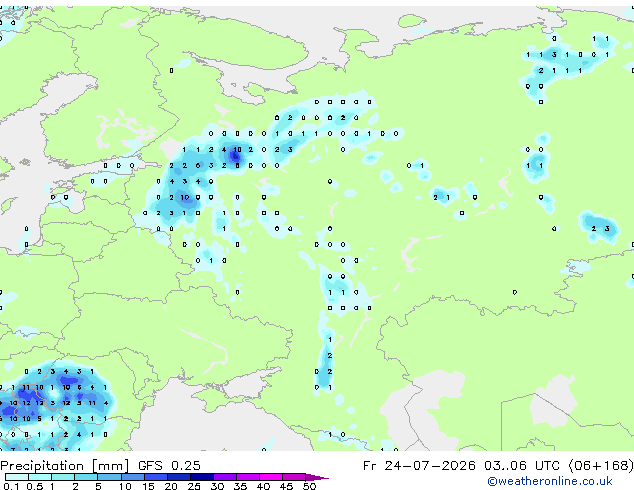Pick the legend swatch between 15 and 20
The height and width of the screenshot is (490, 634).
(155, 477)
